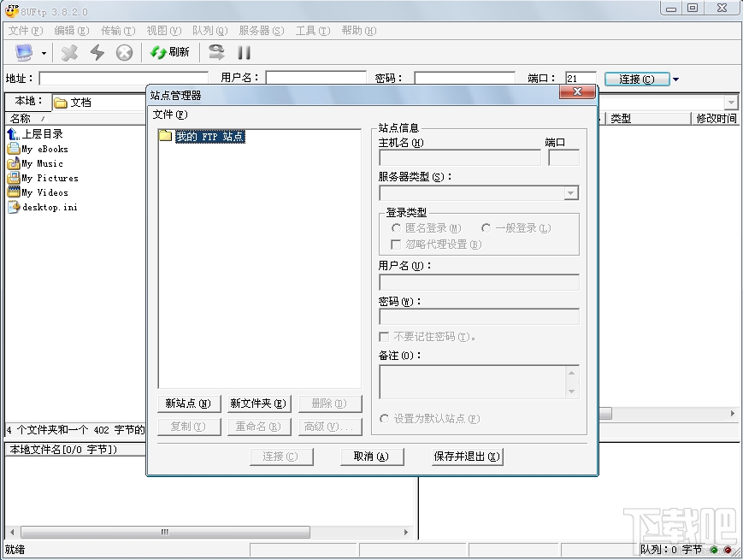Open the 文件(F) menu in main window
743x560 pixels.
point(26,30)
